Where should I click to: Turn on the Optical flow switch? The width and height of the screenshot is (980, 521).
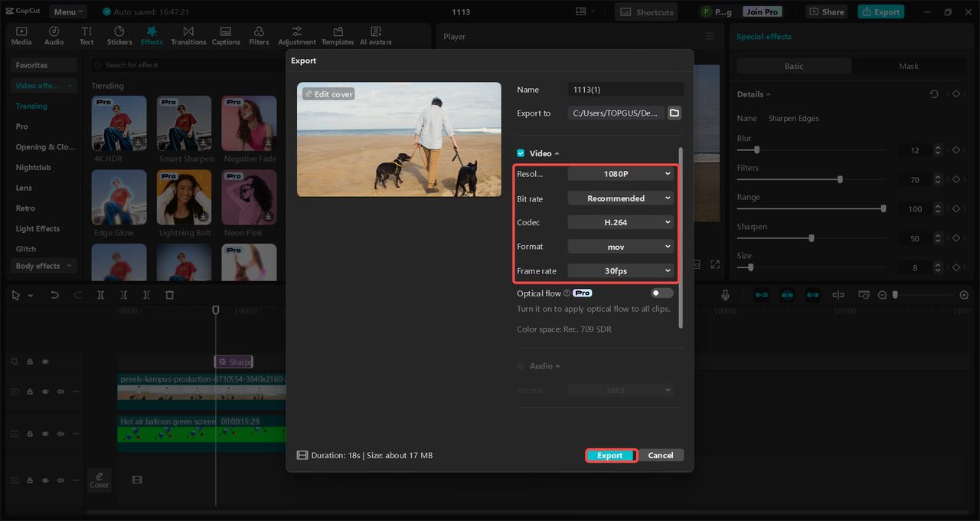click(x=662, y=293)
